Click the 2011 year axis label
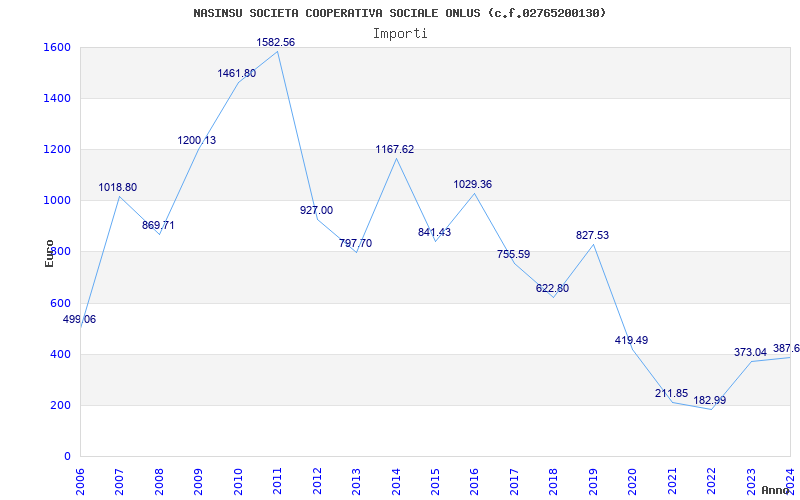 [x=278, y=481]
